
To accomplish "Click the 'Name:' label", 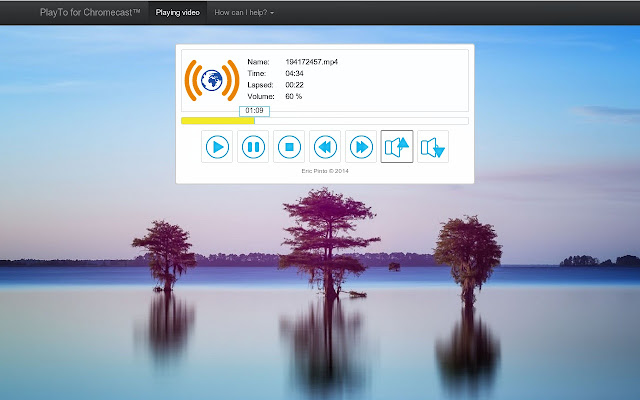I will pos(258,62).
